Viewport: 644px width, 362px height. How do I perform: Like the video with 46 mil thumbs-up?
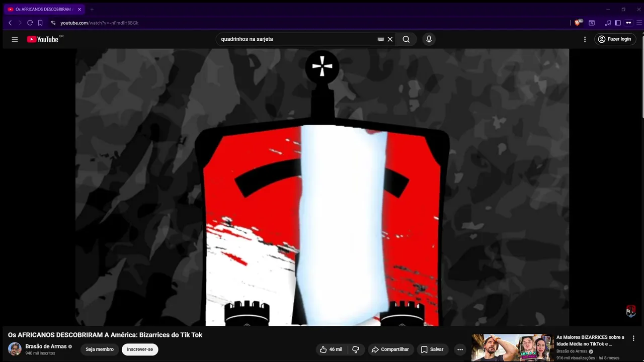[331, 349]
